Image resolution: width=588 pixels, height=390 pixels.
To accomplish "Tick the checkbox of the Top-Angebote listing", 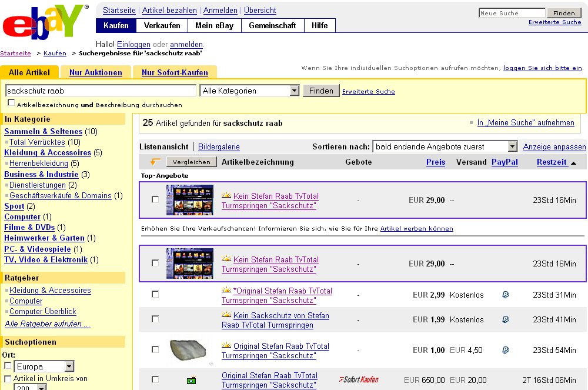I will 155,199.
